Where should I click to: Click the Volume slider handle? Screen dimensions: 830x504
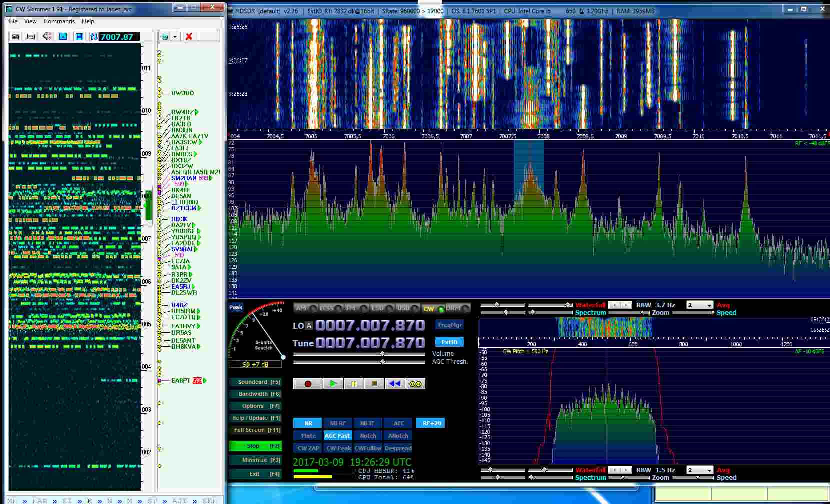pyautogui.click(x=382, y=354)
